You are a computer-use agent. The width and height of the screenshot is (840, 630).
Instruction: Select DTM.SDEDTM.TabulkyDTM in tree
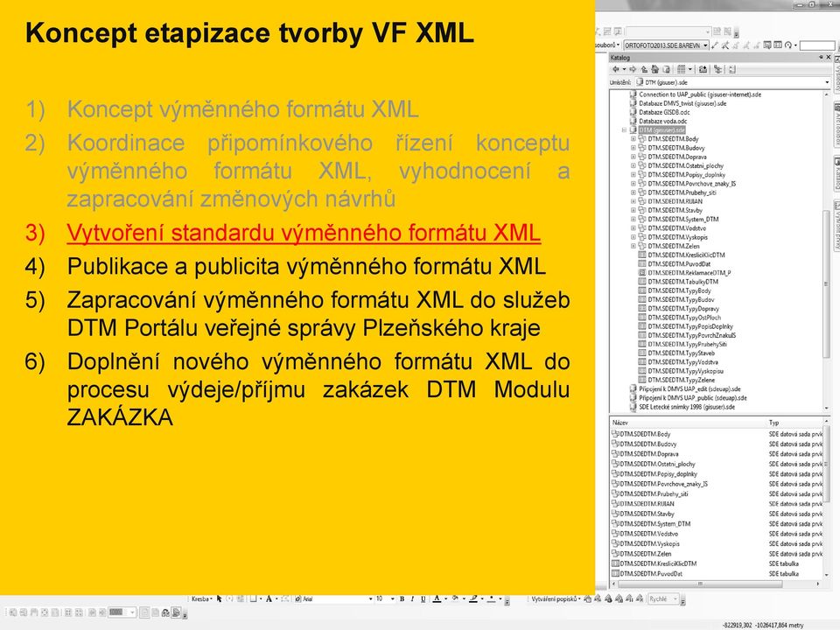683,282
